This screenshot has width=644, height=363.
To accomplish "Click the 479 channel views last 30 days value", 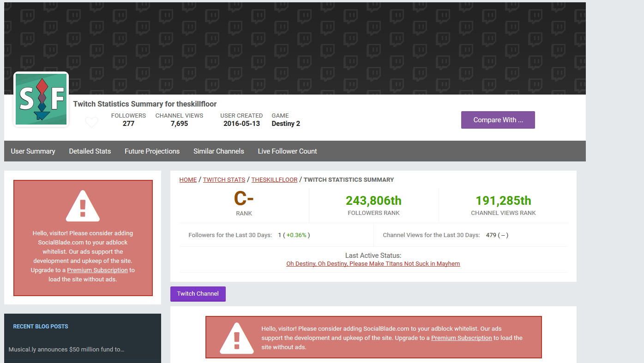I will [x=491, y=235].
